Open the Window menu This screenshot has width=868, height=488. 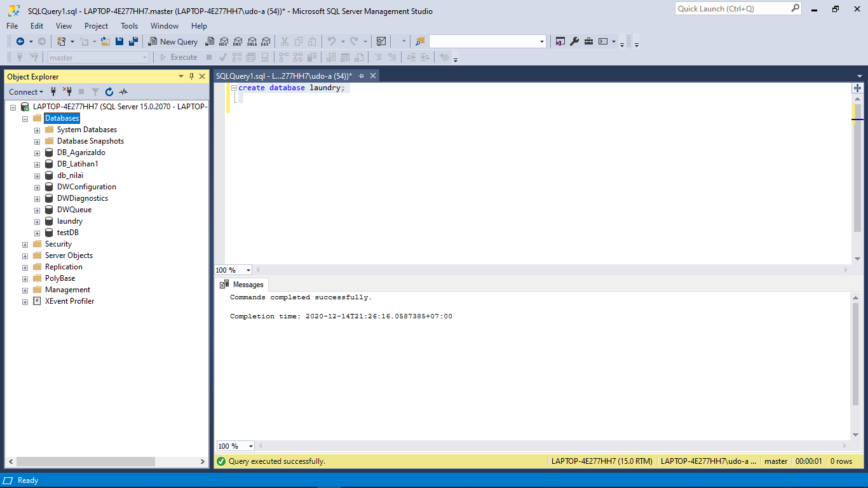tap(165, 26)
